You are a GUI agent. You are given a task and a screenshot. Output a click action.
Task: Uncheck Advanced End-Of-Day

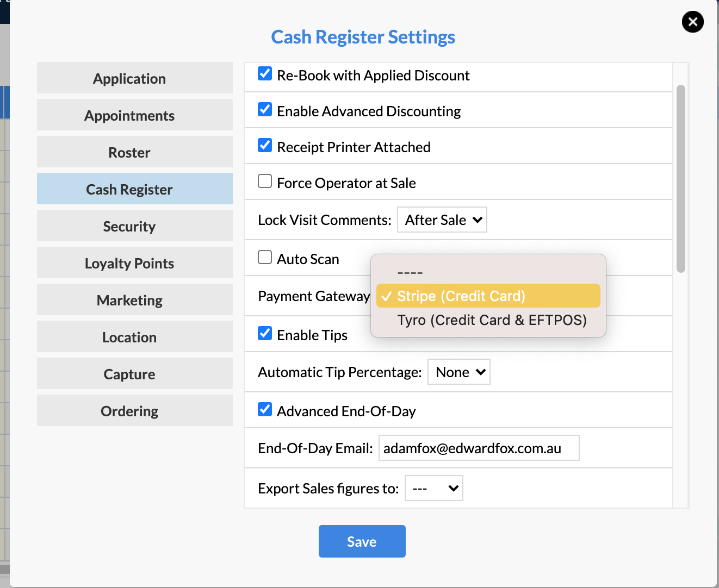click(265, 409)
